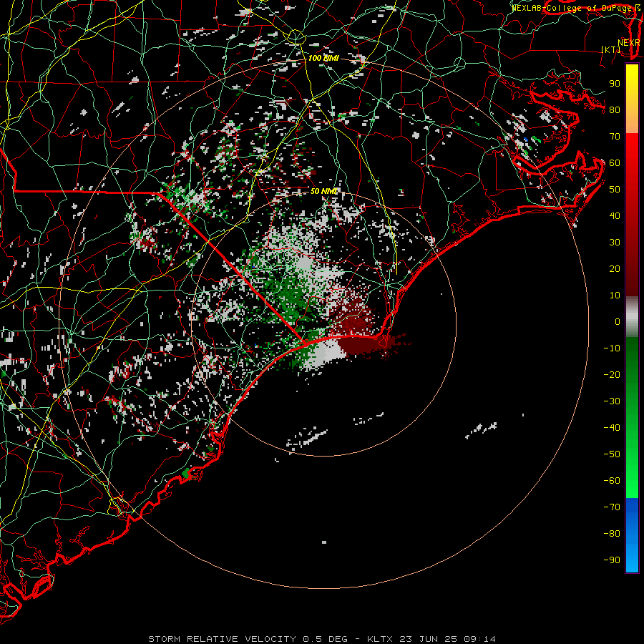The height and width of the screenshot is (644, 644).
Task: Click the 30 value on the velocity scale
Action: (615, 243)
